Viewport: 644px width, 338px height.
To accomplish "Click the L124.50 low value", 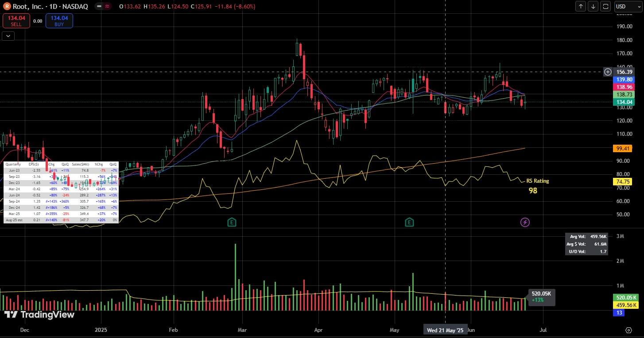I will click(178, 7).
